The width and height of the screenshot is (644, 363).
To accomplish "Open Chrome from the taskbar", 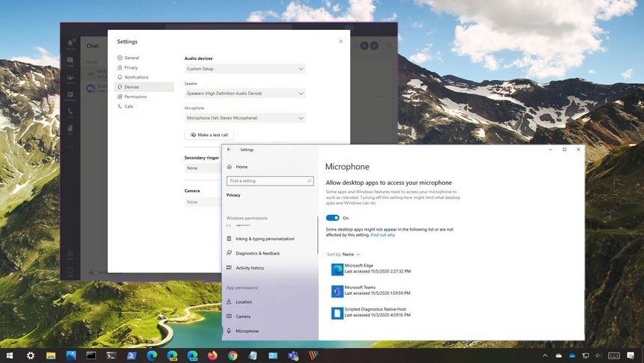I will click(x=233, y=356).
